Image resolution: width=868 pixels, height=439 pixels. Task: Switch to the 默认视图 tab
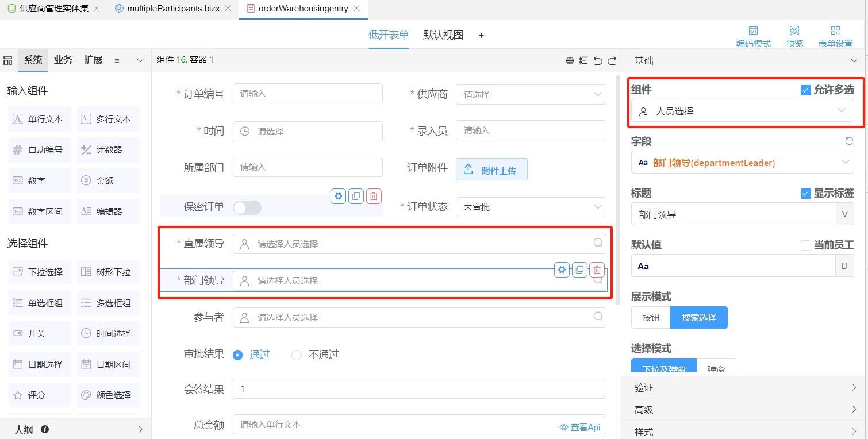point(443,35)
